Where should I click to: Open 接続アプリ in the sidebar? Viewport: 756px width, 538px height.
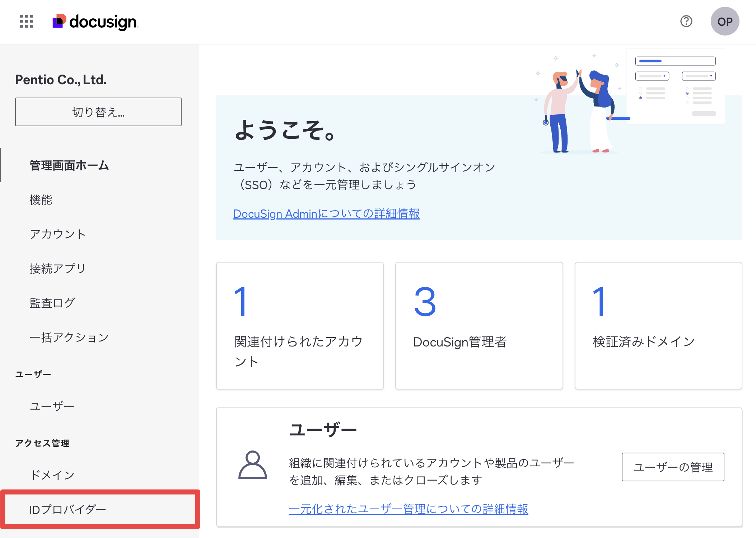click(57, 269)
